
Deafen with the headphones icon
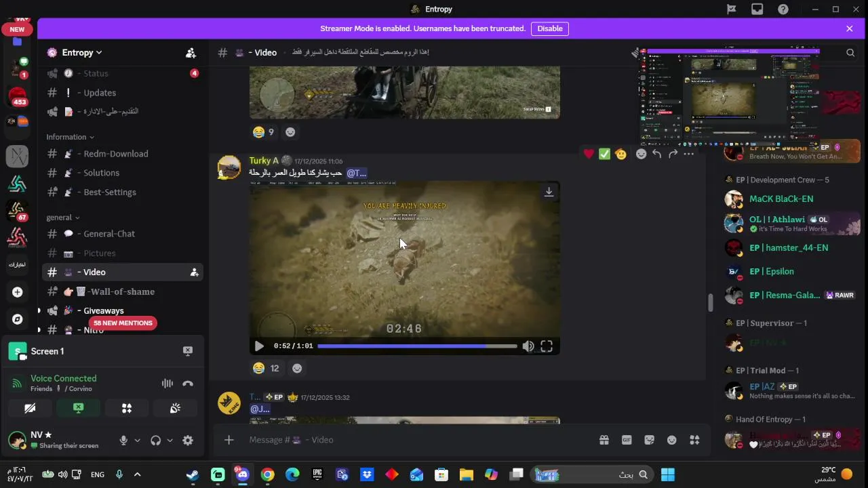coord(156,441)
